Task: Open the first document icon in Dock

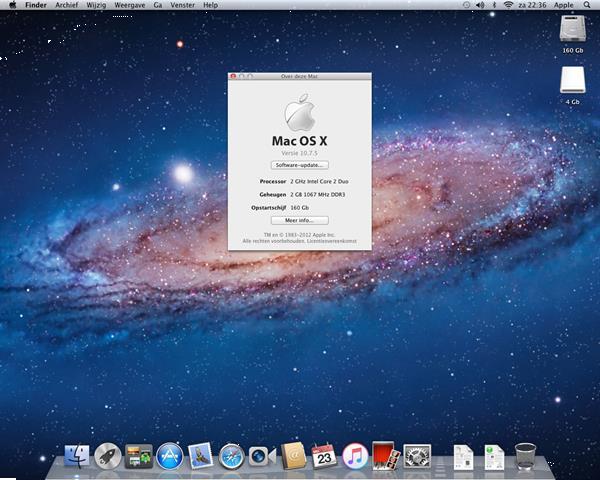Action: pyautogui.click(x=463, y=457)
